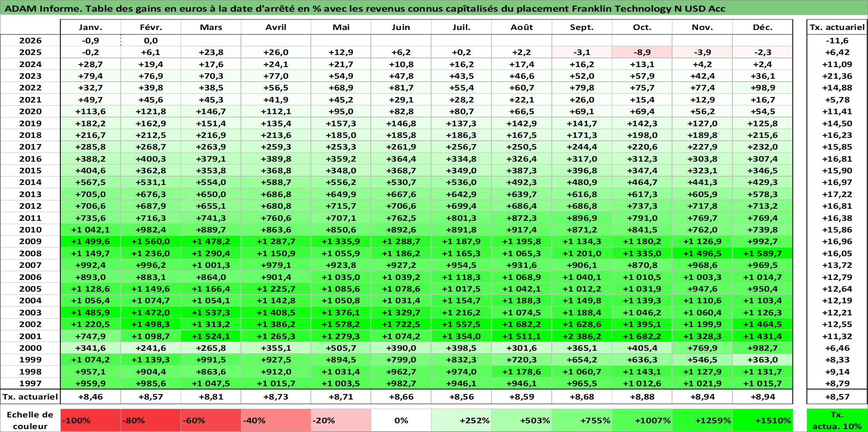Click the '+1 178,6' cell for Août 1998

tap(522, 372)
